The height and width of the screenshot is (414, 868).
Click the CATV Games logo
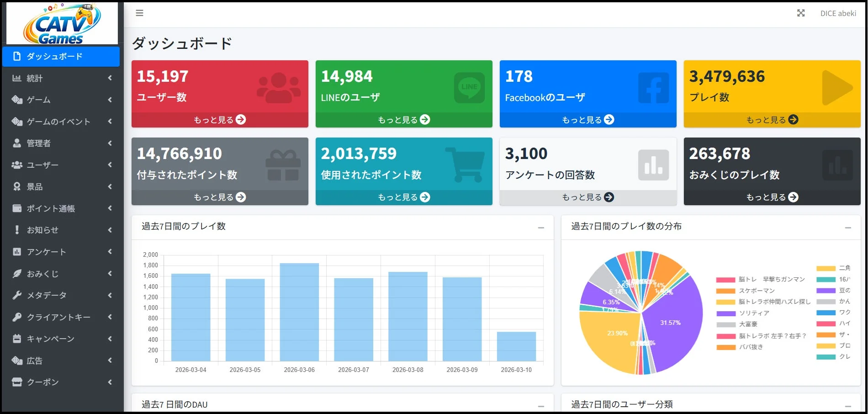62,24
